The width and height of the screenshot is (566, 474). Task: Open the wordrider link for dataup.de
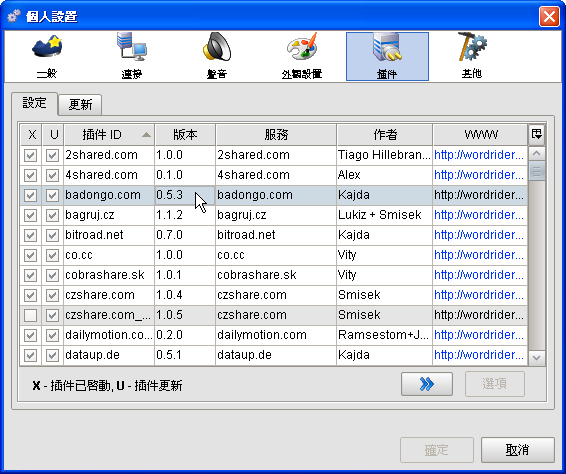(479, 355)
